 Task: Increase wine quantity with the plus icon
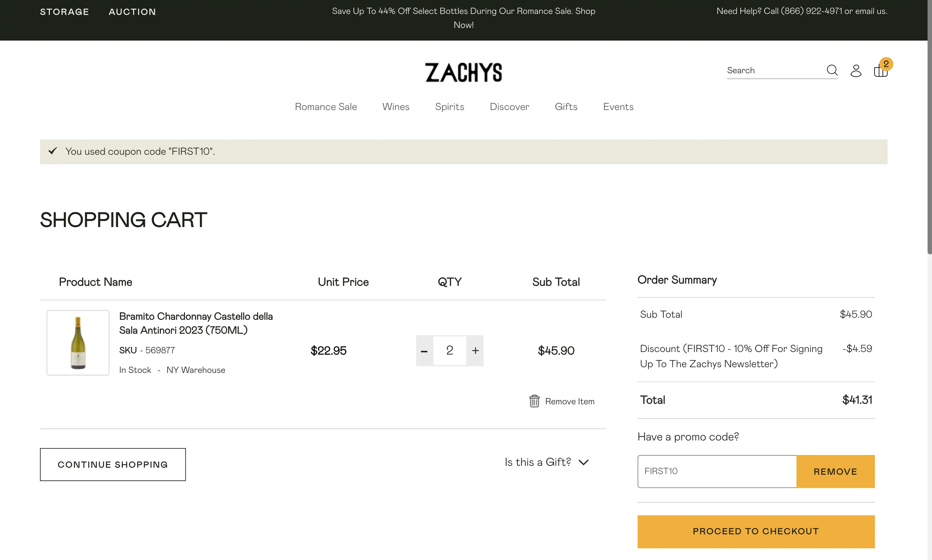pyautogui.click(x=475, y=351)
